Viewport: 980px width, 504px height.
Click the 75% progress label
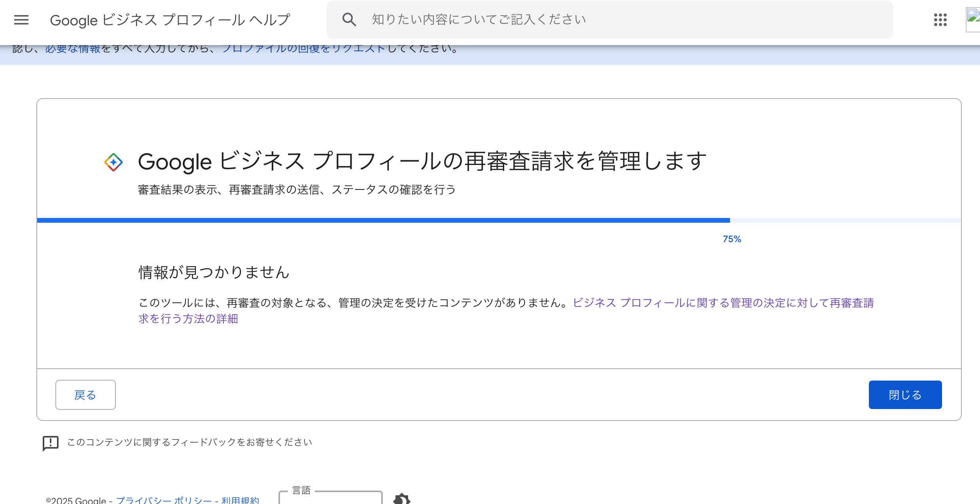[732, 239]
